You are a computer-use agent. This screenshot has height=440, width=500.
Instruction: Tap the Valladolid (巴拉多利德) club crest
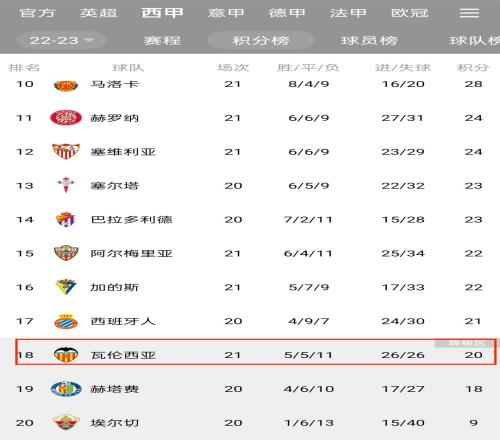66,219
